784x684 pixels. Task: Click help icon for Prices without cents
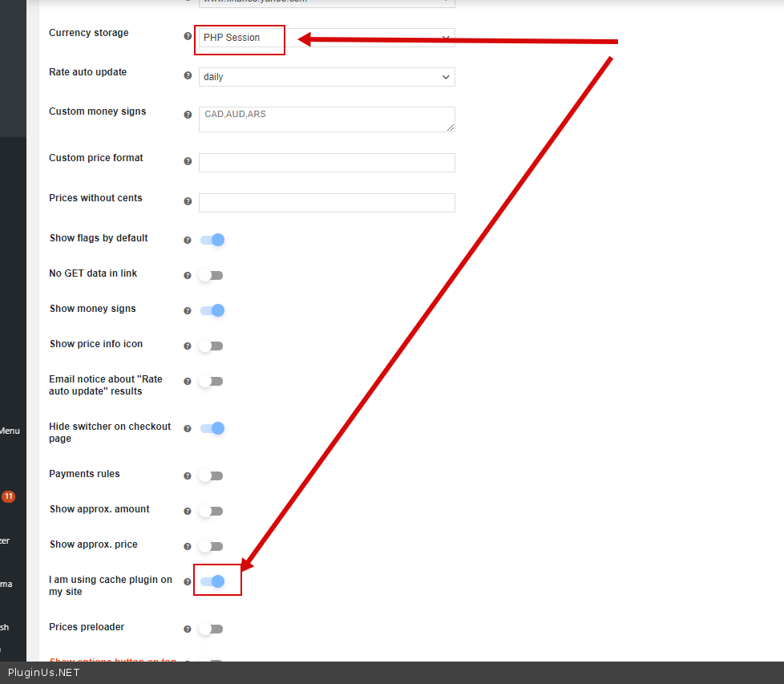click(x=188, y=201)
